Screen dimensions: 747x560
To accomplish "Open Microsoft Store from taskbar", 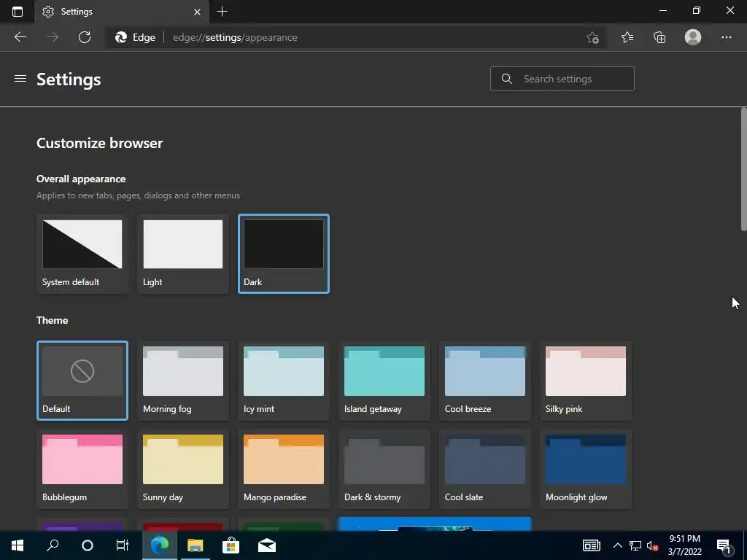I will [x=231, y=545].
